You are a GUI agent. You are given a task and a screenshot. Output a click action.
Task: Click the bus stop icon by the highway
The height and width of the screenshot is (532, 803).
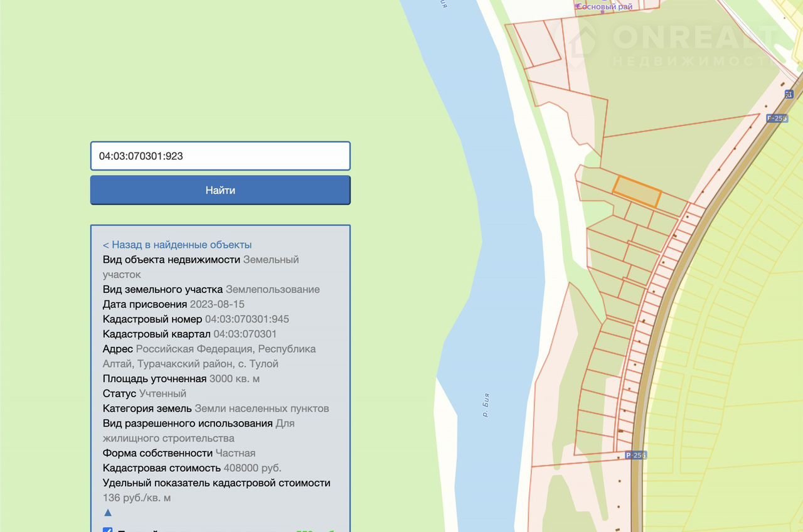pos(789,94)
